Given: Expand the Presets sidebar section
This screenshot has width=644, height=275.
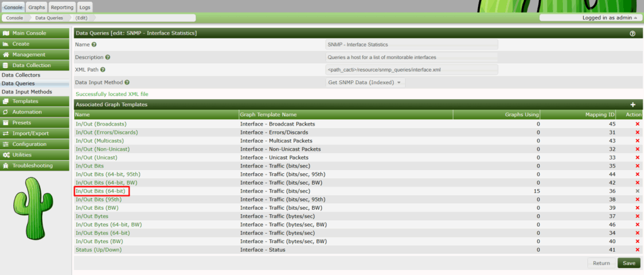Looking at the screenshot, I should point(35,122).
